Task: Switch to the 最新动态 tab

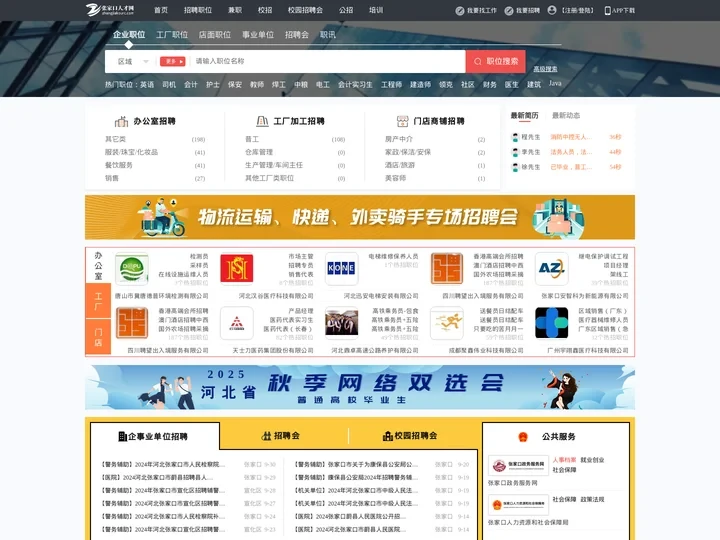Action: (566, 115)
